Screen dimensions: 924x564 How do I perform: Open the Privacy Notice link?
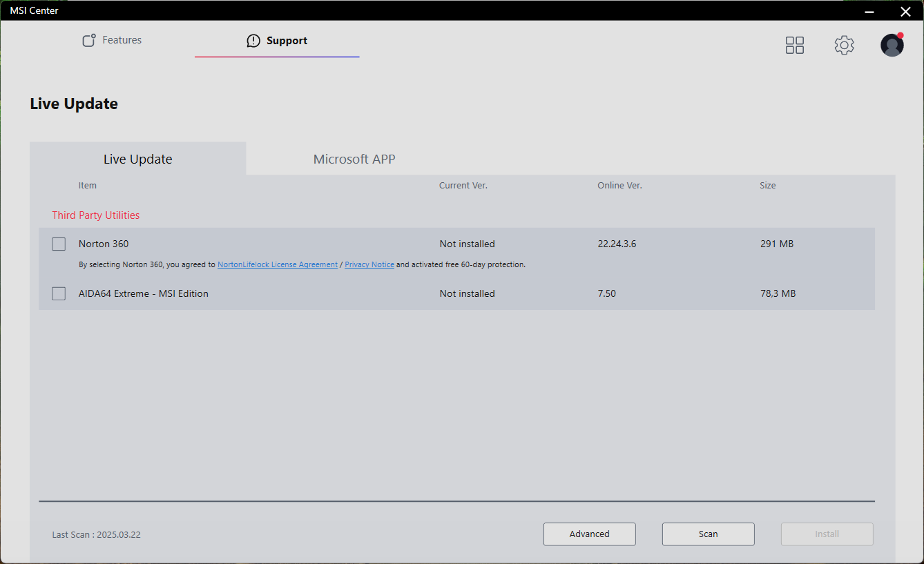click(x=369, y=264)
